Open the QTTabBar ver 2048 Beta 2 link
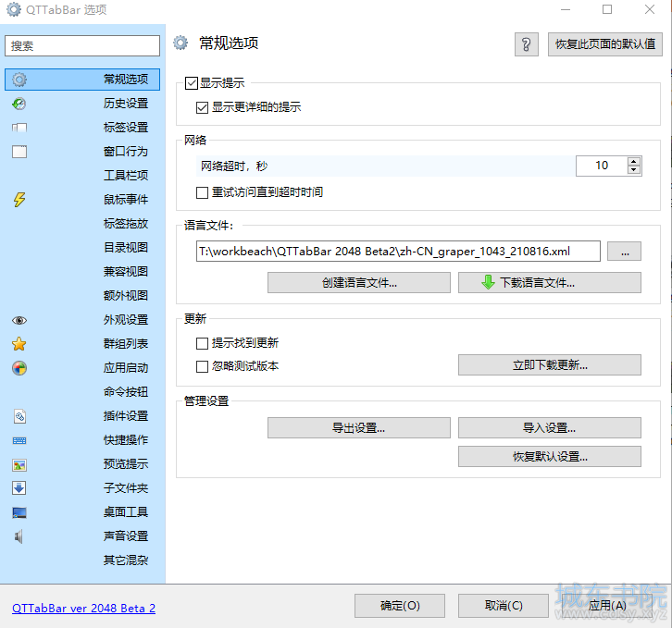Image resolution: width=672 pixels, height=628 pixels. [x=83, y=609]
